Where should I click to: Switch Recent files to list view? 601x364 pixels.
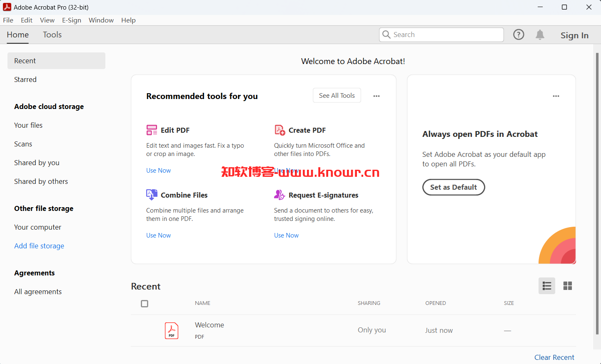[x=547, y=286]
